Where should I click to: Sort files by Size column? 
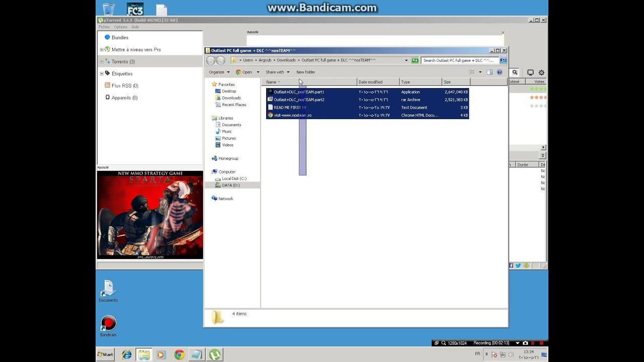click(456, 82)
